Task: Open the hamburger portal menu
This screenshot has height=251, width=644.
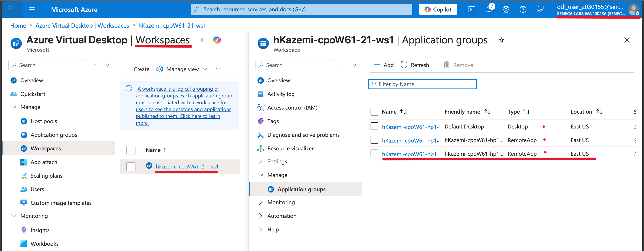Action: pos(32,9)
